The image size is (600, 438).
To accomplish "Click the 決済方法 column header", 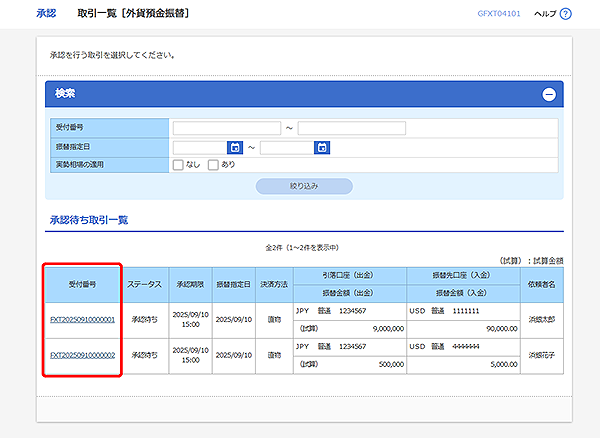I will coord(274,285).
